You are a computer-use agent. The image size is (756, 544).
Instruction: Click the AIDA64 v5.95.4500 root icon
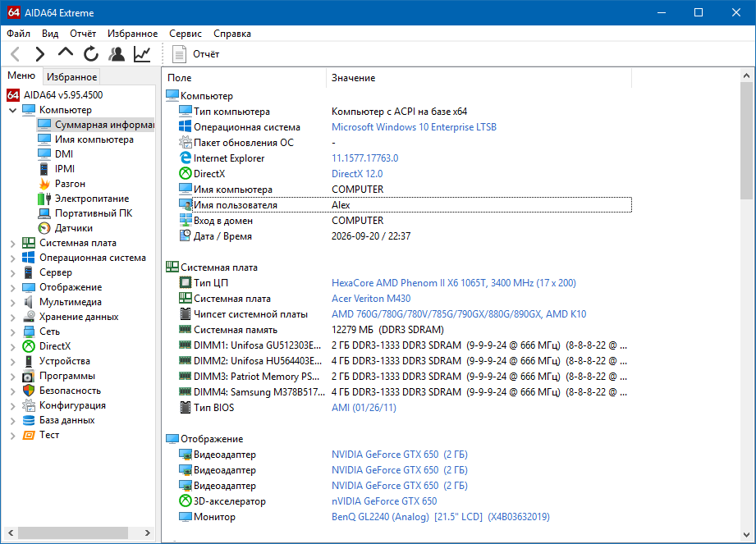pos(13,95)
